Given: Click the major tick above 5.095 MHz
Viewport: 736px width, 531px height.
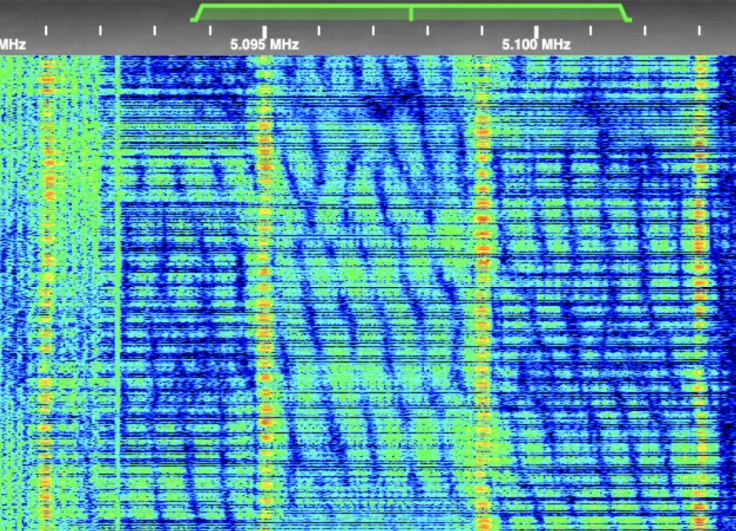Looking at the screenshot, I should pyautogui.click(x=265, y=31).
